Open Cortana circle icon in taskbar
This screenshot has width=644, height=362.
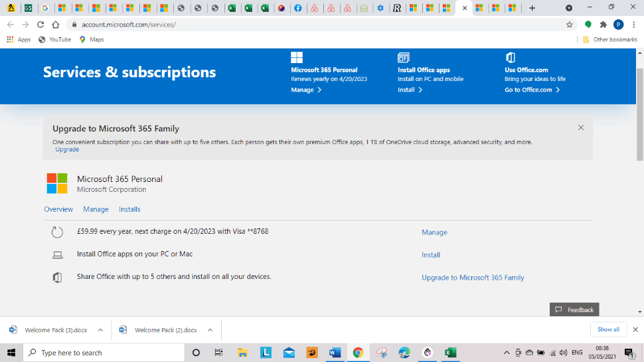(x=196, y=353)
